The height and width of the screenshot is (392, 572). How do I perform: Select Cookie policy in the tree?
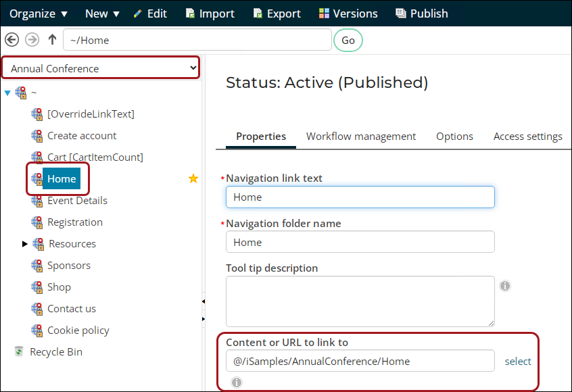pos(78,330)
